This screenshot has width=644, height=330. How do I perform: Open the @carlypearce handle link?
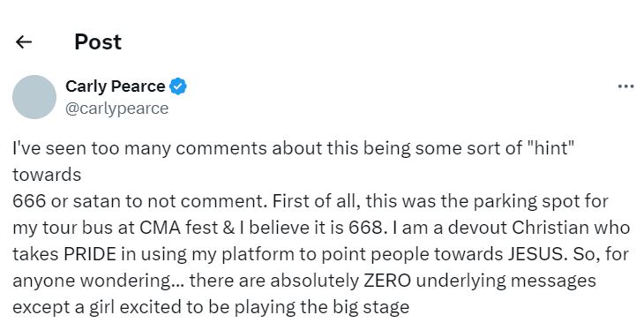tap(116, 109)
